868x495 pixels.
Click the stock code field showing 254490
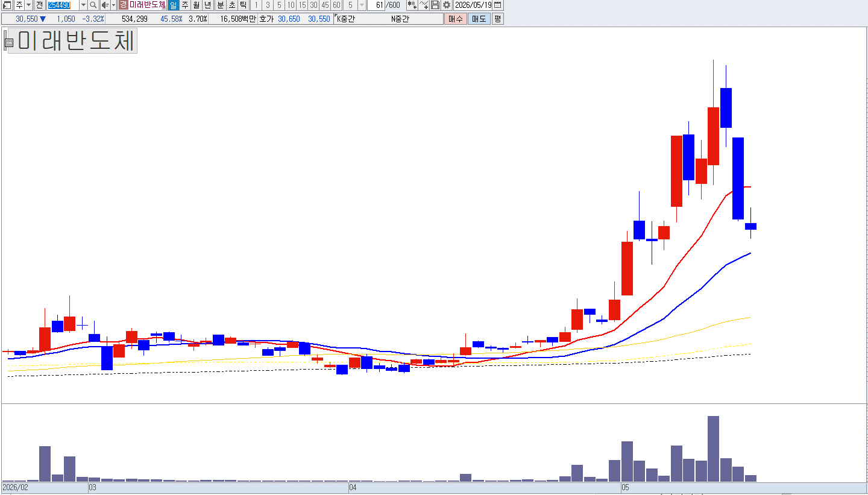63,5
